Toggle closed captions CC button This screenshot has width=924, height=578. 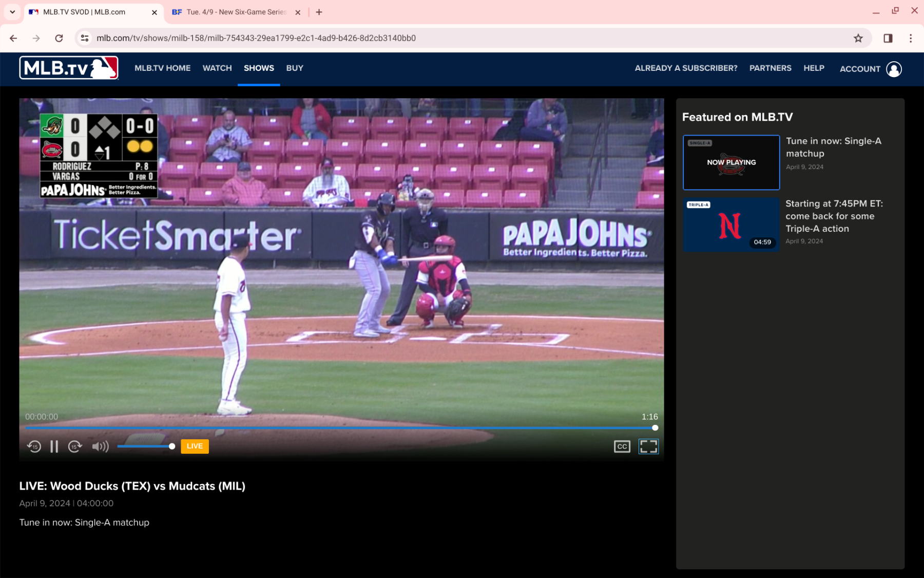(622, 446)
